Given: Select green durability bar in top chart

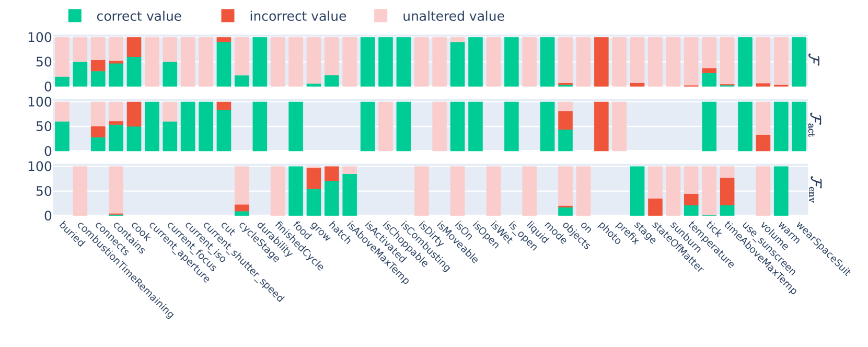Looking at the screenshot, I should point(260,62).
